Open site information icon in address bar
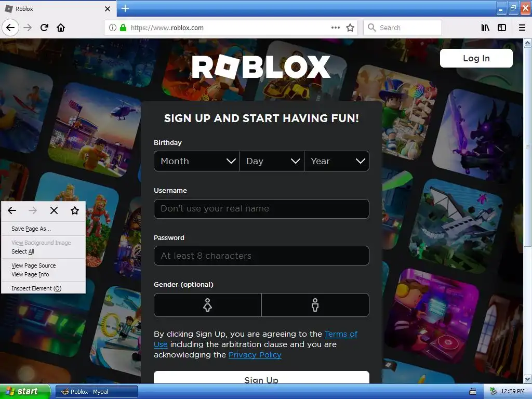532x399 pixels. (113, 28)
